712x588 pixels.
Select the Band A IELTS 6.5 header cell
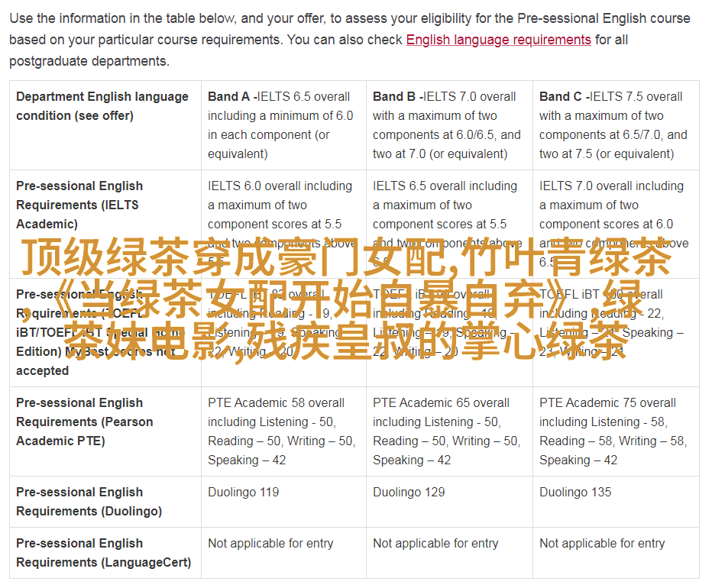point(280,124)
